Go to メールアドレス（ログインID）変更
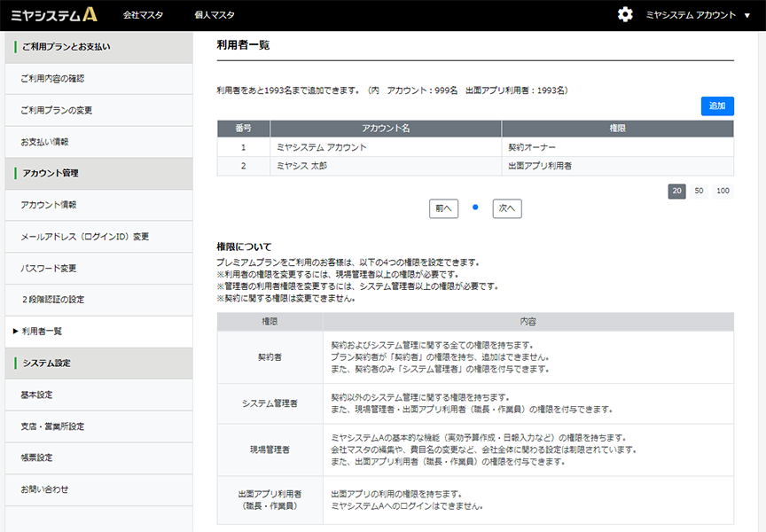The image size is (766, 532). pos(98,237)
